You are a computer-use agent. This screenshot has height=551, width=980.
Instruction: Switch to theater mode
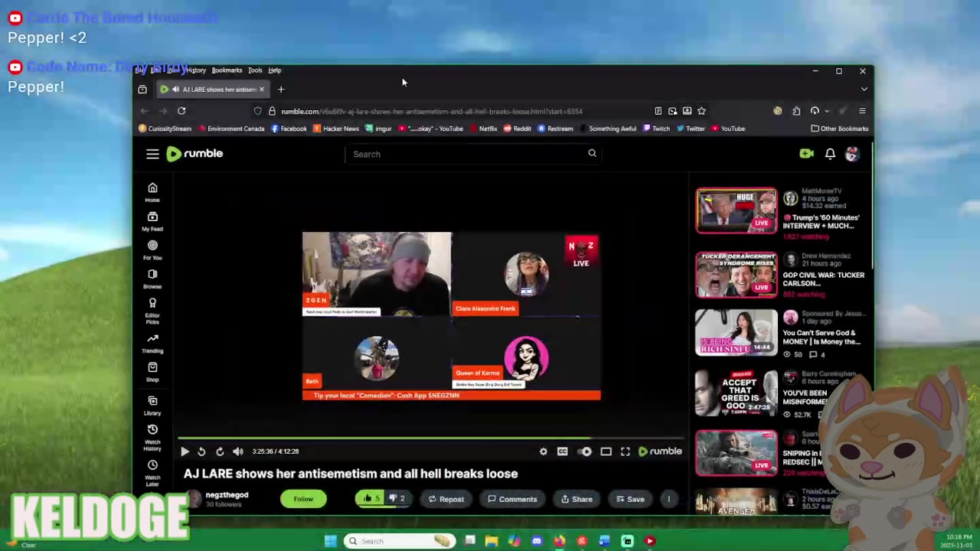pyautogui.click(x=606, y=452)
